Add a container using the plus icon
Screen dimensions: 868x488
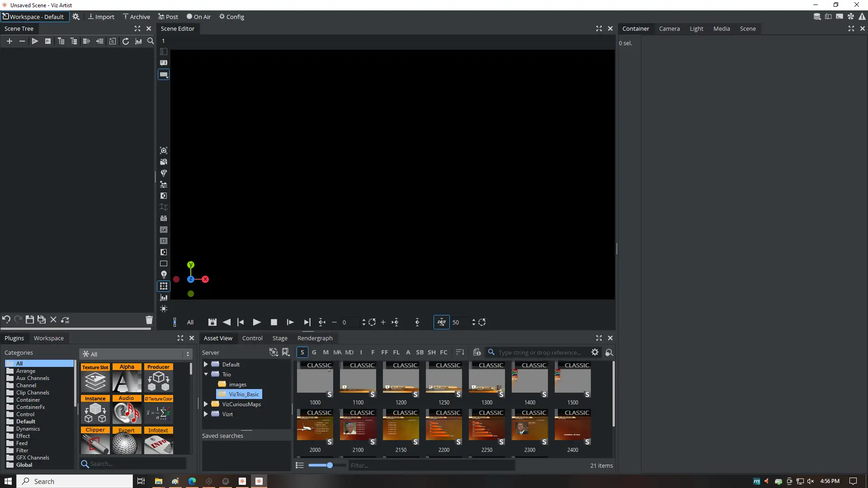(x=9, y=41)
